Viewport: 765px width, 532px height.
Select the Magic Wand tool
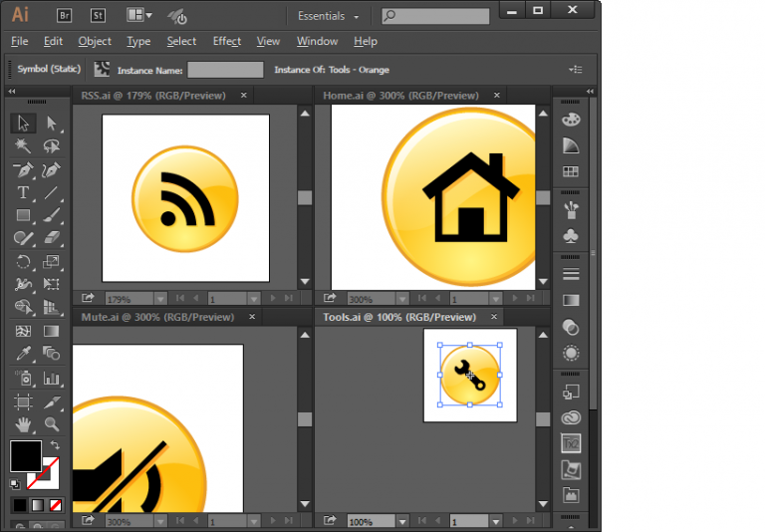(23, 146)
